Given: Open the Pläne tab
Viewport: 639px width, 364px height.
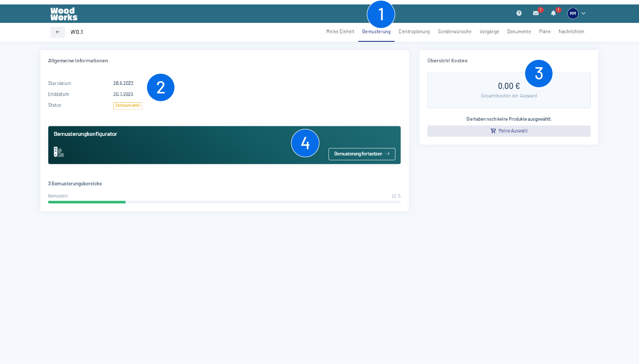Looking at the screenshot, I should pyautogui.click(x=544, y=32).
